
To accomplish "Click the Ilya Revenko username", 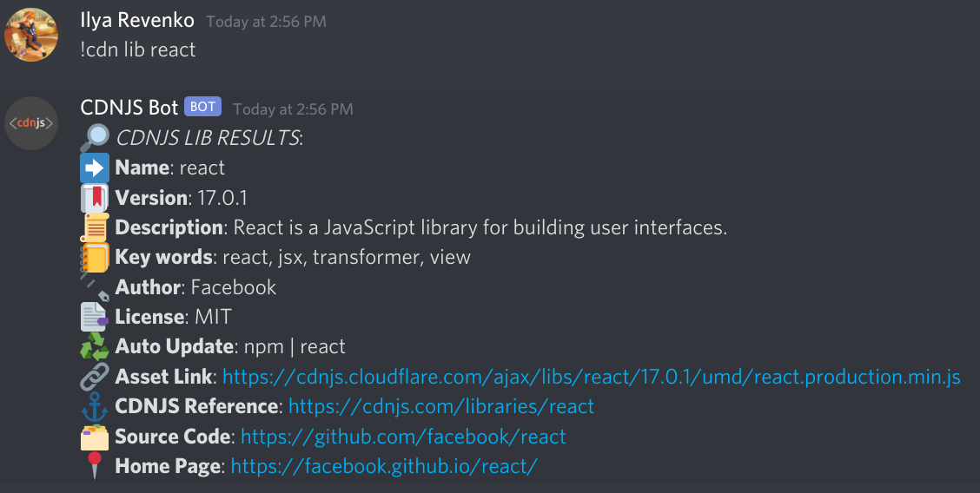I will tap(137, 21).
